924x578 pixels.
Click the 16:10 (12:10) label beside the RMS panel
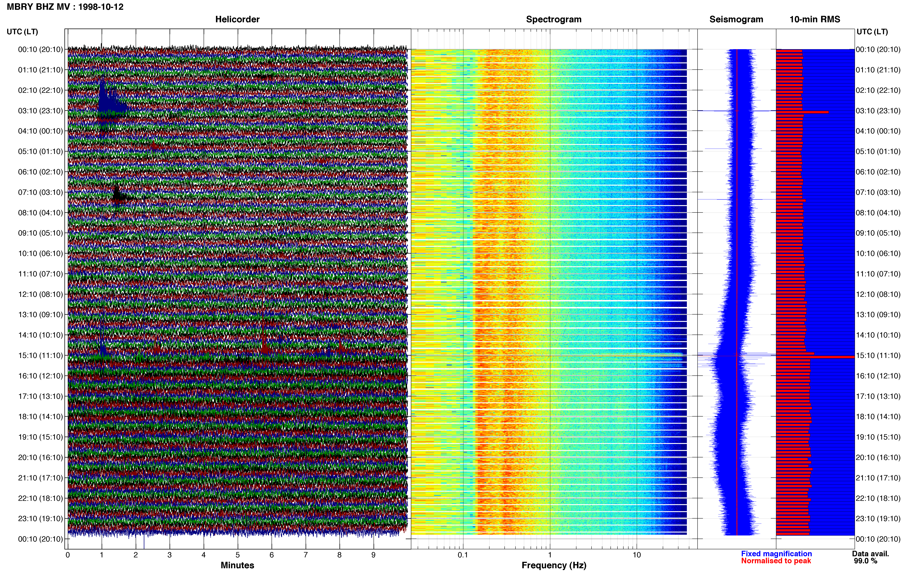tap(878, 376)
